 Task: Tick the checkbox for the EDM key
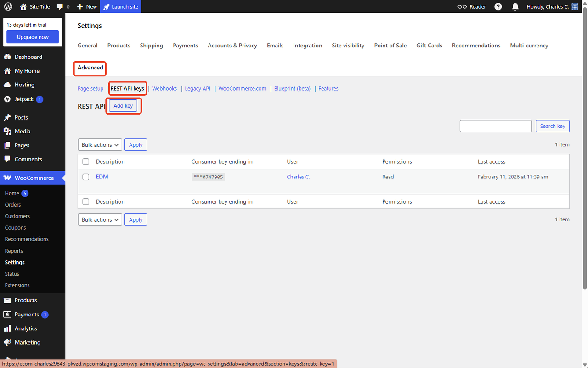pyautogui.click(x=86, y=177)
